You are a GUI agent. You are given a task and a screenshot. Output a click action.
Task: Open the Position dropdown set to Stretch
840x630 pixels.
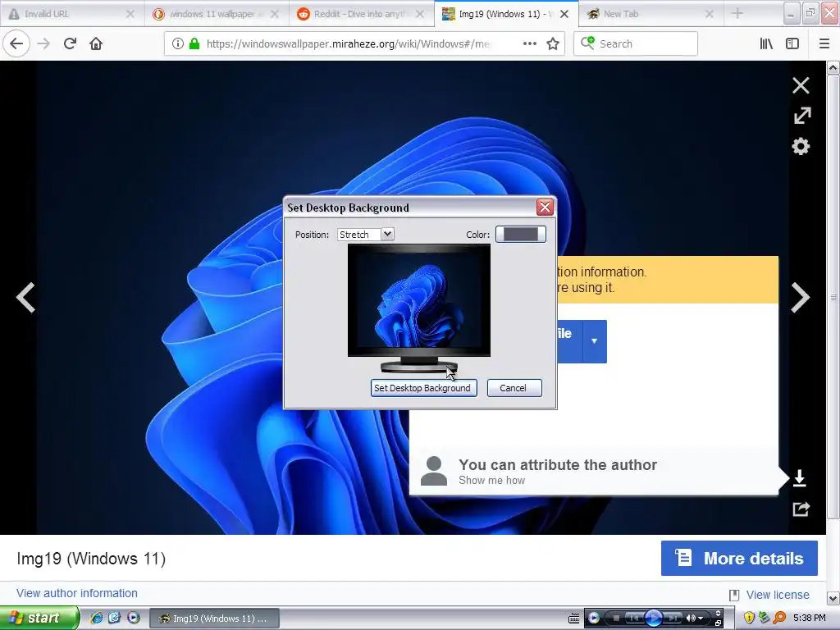(366, 234)
